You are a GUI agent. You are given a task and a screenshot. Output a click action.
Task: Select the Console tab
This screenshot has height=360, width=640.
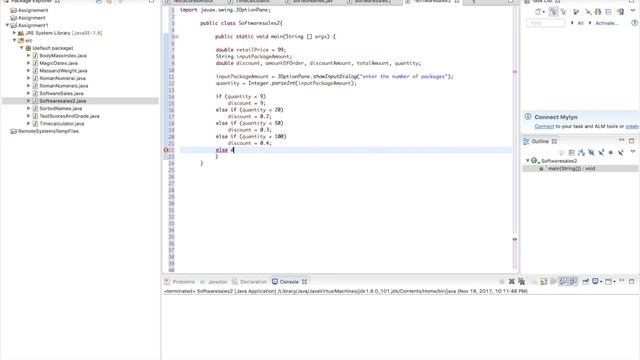(x=289, y=282)
